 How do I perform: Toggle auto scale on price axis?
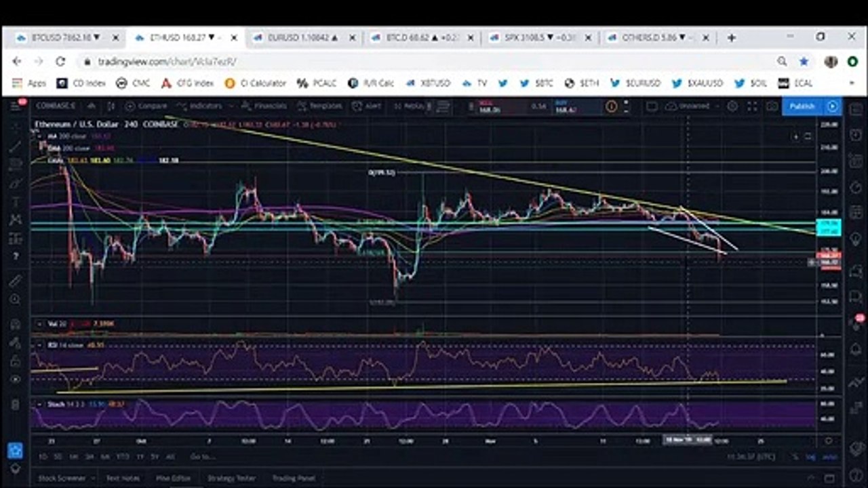[x=829, y=457]
